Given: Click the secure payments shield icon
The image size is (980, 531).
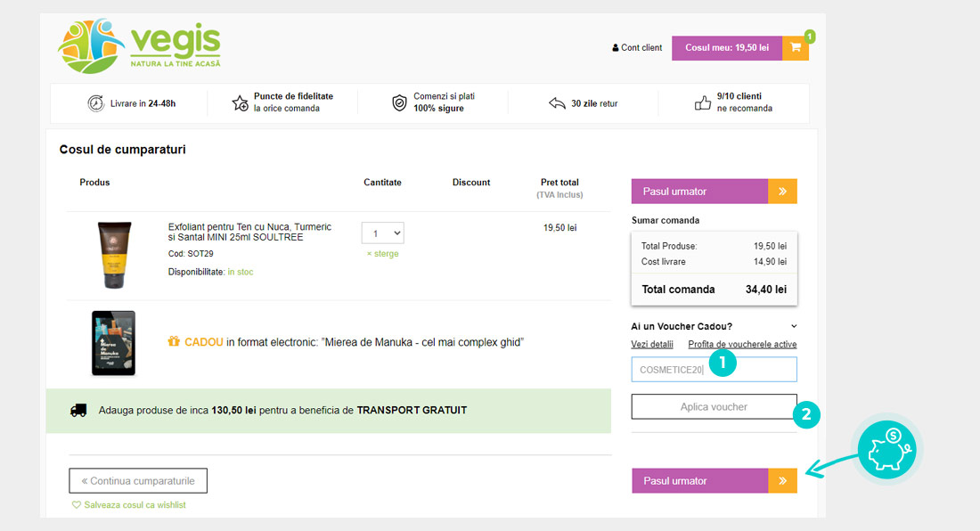Looking at the screenshot, I should coord(399,103).
